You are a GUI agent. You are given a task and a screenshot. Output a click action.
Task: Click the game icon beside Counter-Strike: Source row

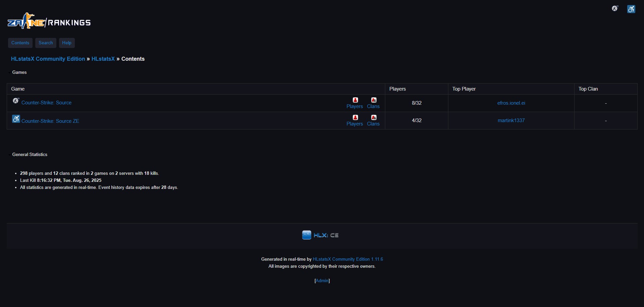16,101
